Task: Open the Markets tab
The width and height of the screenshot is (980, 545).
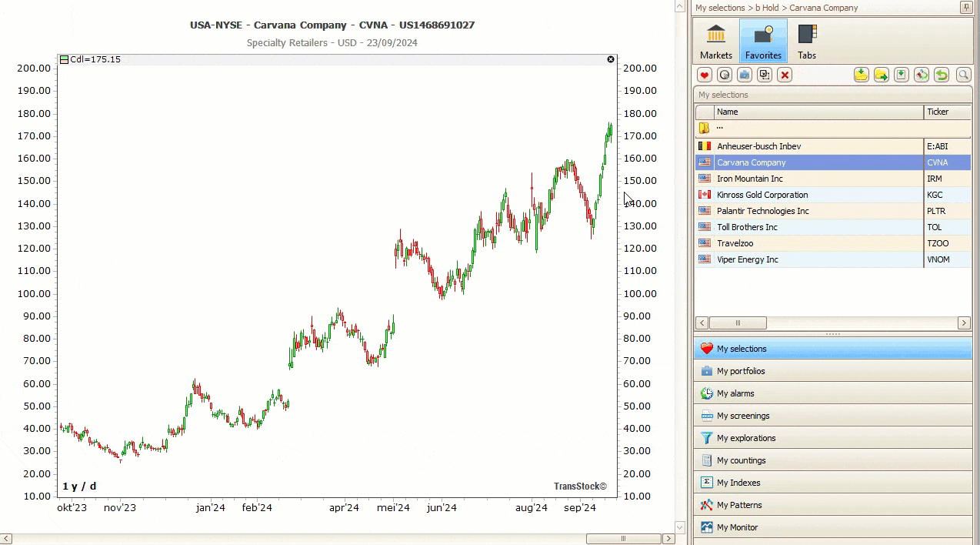Action: point(715,42)
